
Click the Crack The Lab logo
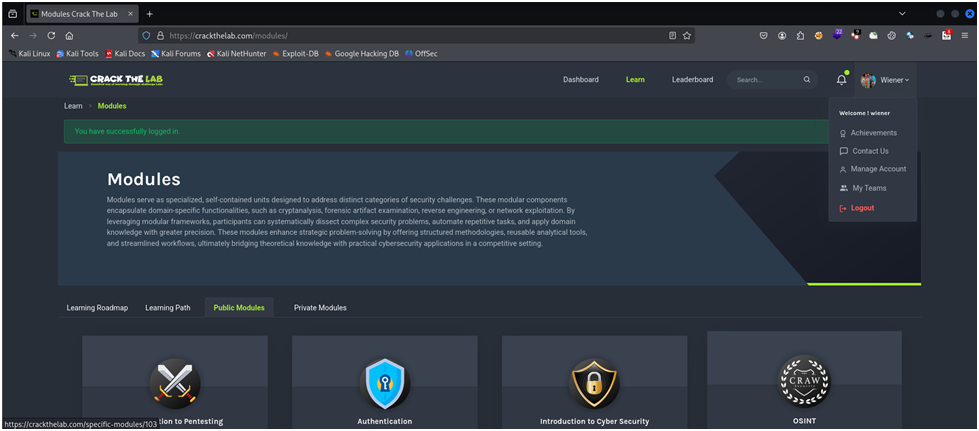[x=115, y=80]
